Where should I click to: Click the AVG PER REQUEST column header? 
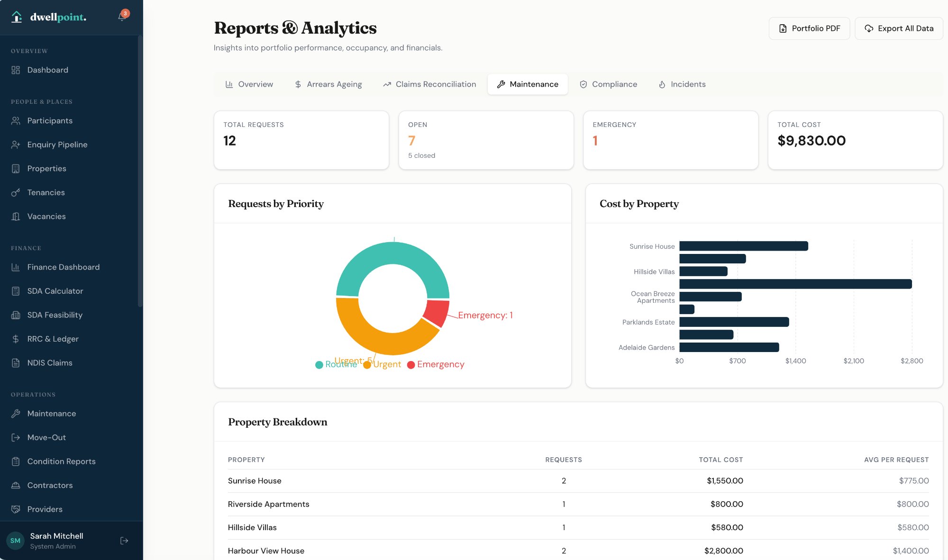(896, 460)
